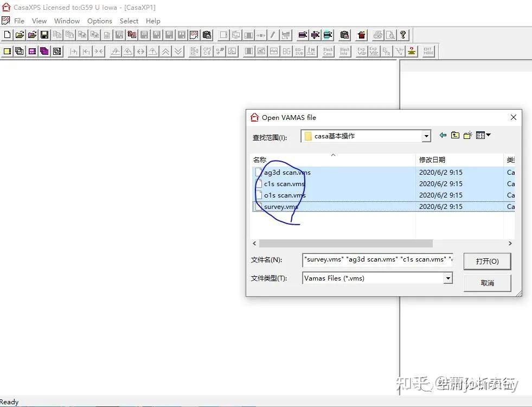Open Print Preview from the toolbar
Screen dimensions: 532x407
coord(390,35)
